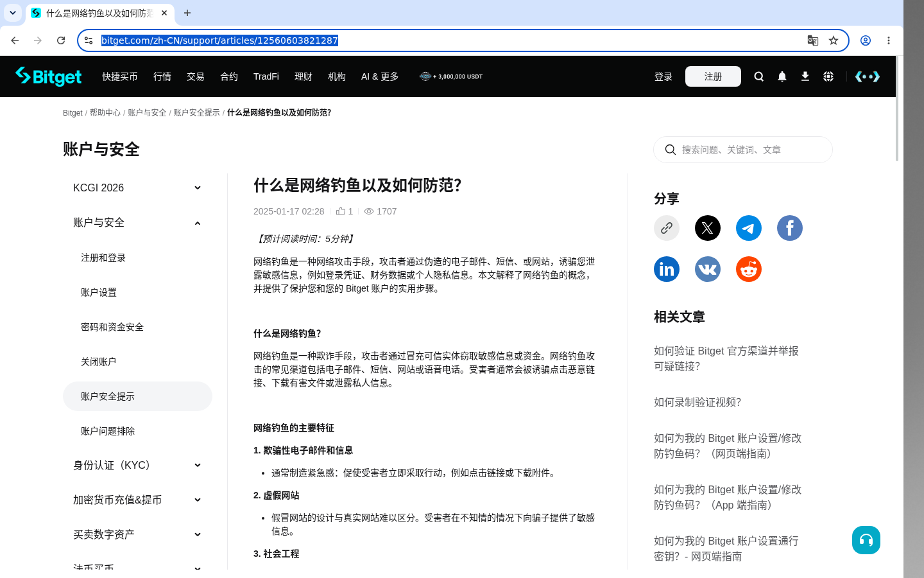Bookmark this page with star icon
Image resolution: width=924 pixels, height=578 pixels.
pyautogui.click(x=834, y=40)
